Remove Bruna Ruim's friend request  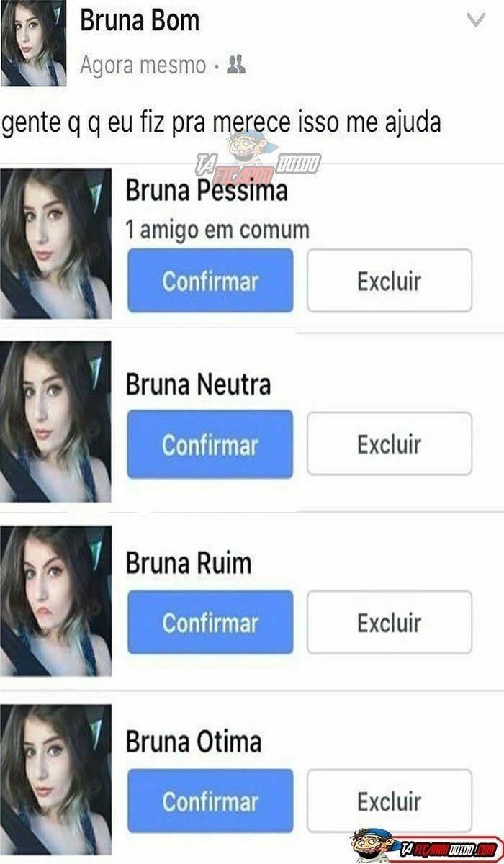click(390, 622)
